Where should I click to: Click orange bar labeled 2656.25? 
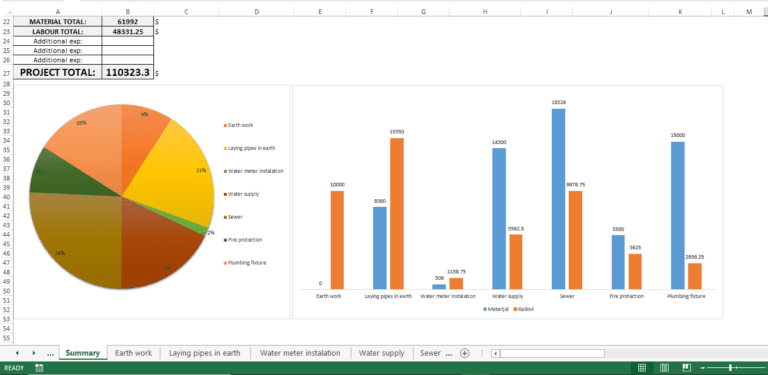tap(695, 276)
